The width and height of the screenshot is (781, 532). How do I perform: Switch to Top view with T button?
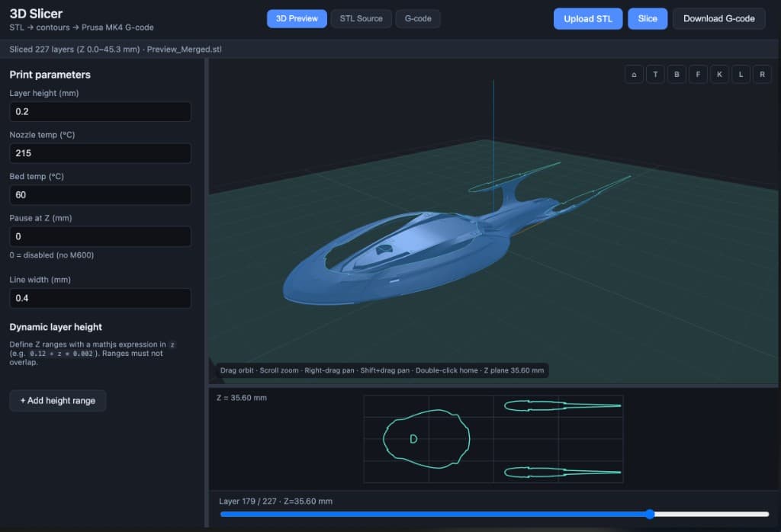pos(655,74)
